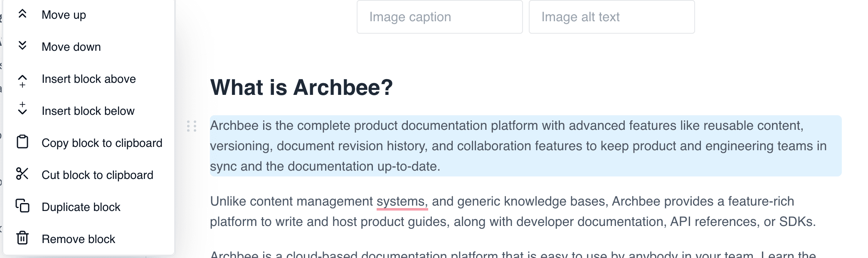Click the Insert block below icon

point(22,108)
